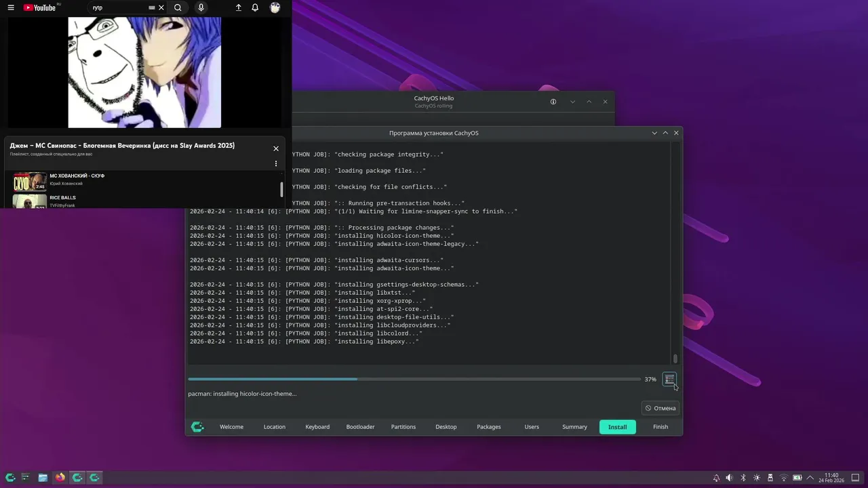Image resolution: width=868 pixels, height=488 pixels.
Task: Open the on-screen keyboard icon in search
Action: pos(152,7)
